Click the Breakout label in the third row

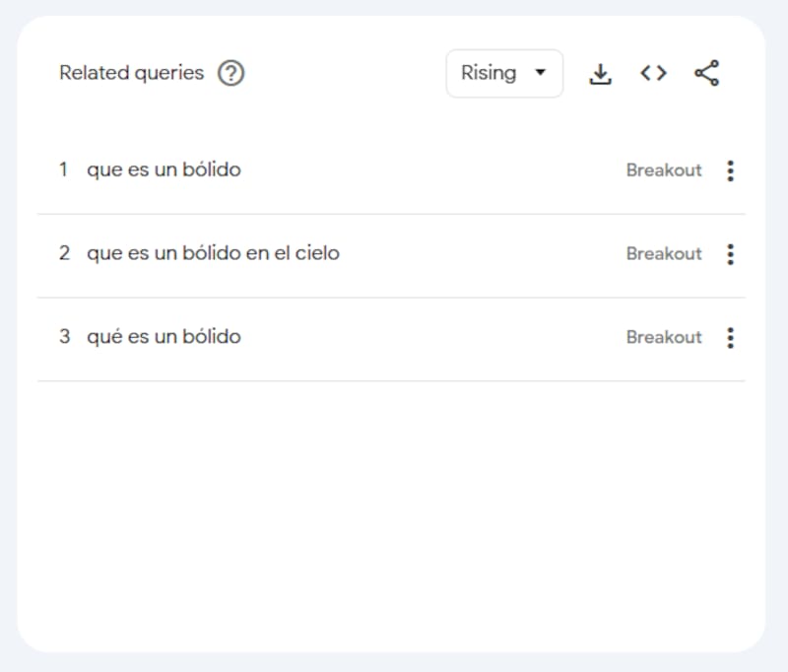pos(664,338)
